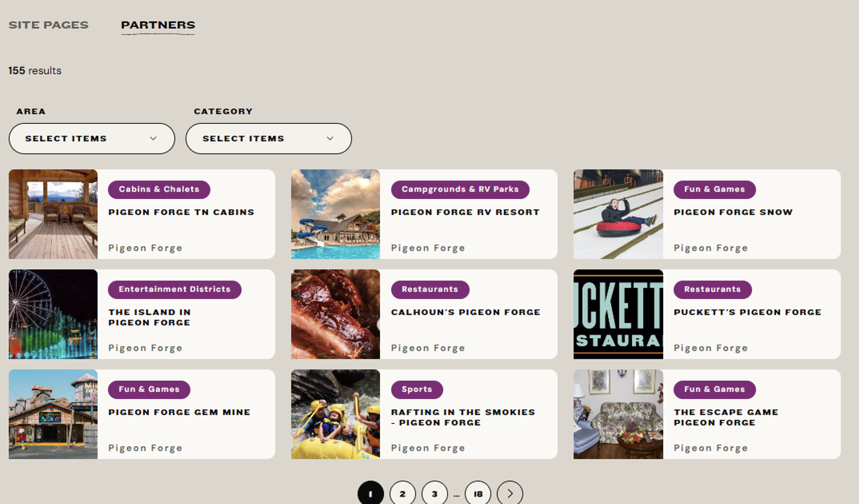Click the Cabins & Chalets category tag
859x504 pixels.
point(159,189)
